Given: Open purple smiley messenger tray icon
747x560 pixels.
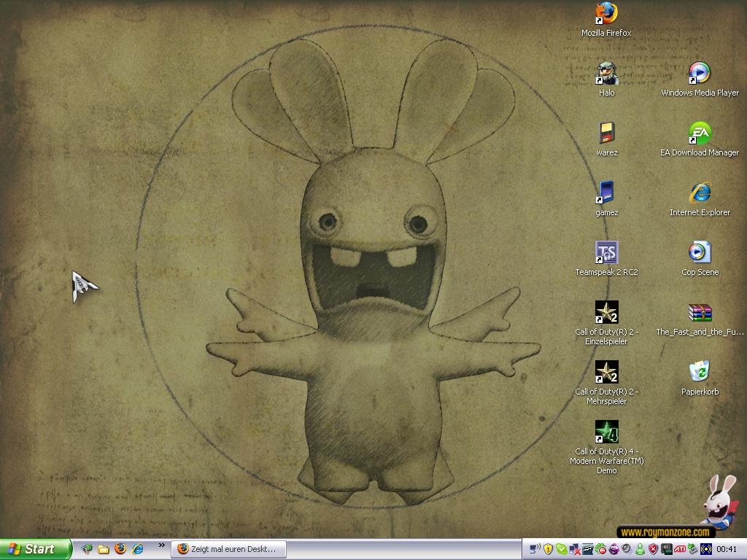Looking at the screenshot, I should [x=614, y=549].
